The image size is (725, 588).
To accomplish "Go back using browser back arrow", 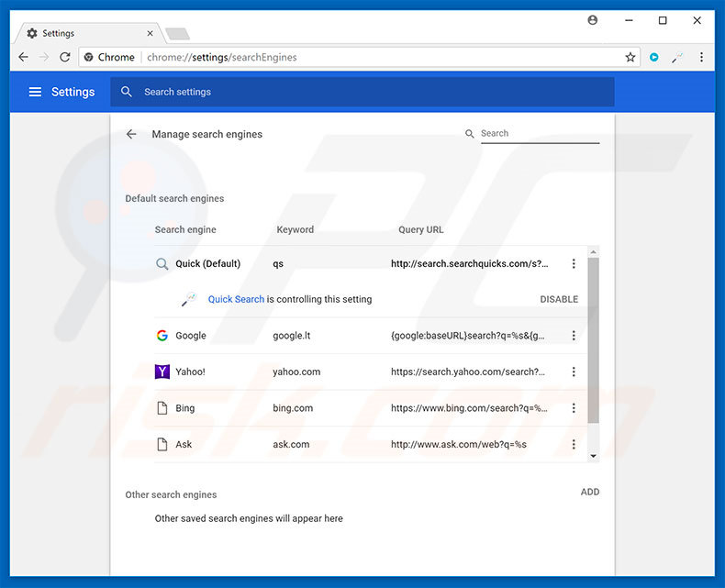I will click(23, 57).
